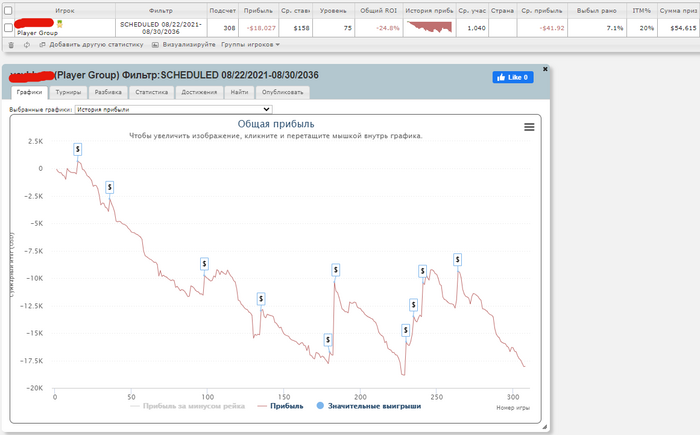Click the average entrants value '1,040'
Screen dimensions: 700x435
pos(476,28)
